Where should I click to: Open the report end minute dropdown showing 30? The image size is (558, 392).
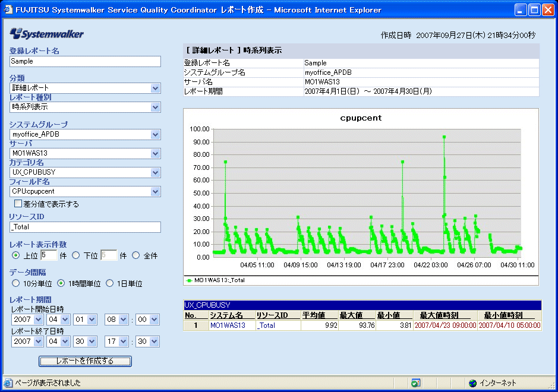pyautogui.click(x=147, y=342)
